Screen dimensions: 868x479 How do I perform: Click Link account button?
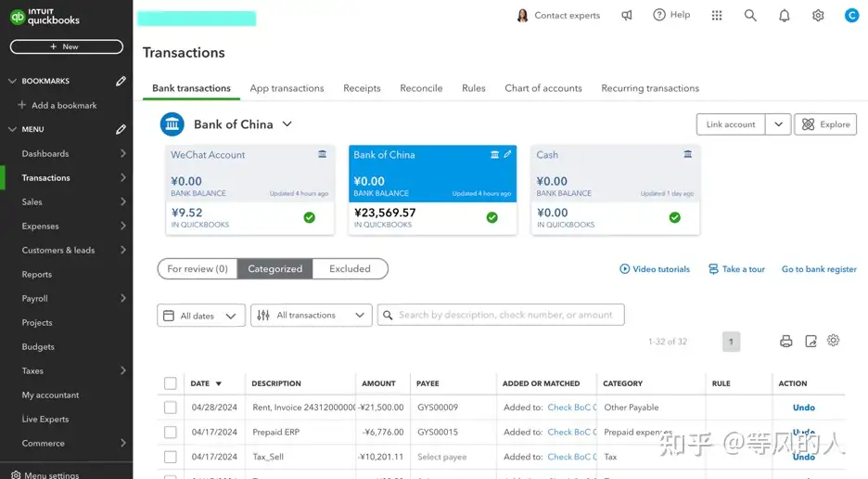coord(731,124)
